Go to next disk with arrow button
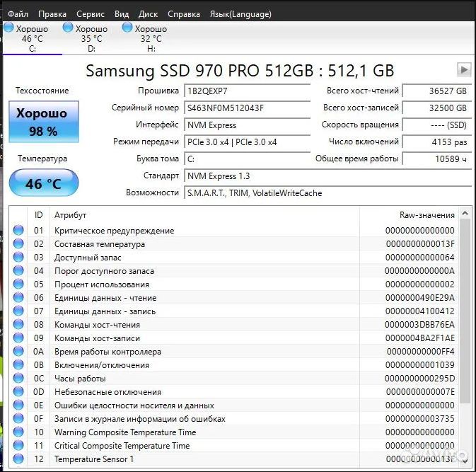 click(x=464, y=69)
